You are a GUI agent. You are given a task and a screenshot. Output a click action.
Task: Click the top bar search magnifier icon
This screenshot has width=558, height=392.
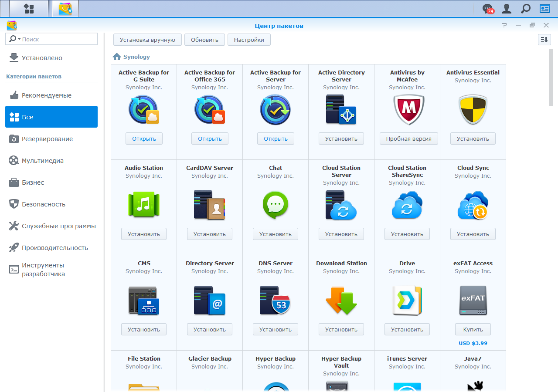pos(526,9)
